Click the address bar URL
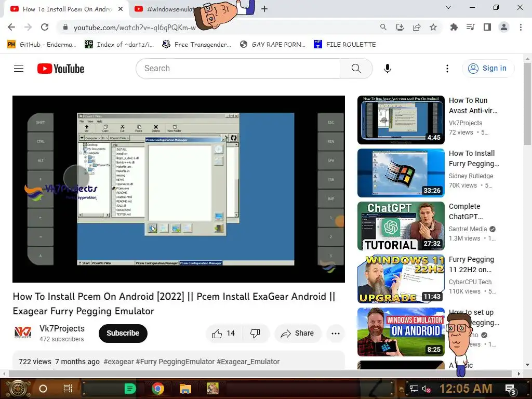 [135, 28]
